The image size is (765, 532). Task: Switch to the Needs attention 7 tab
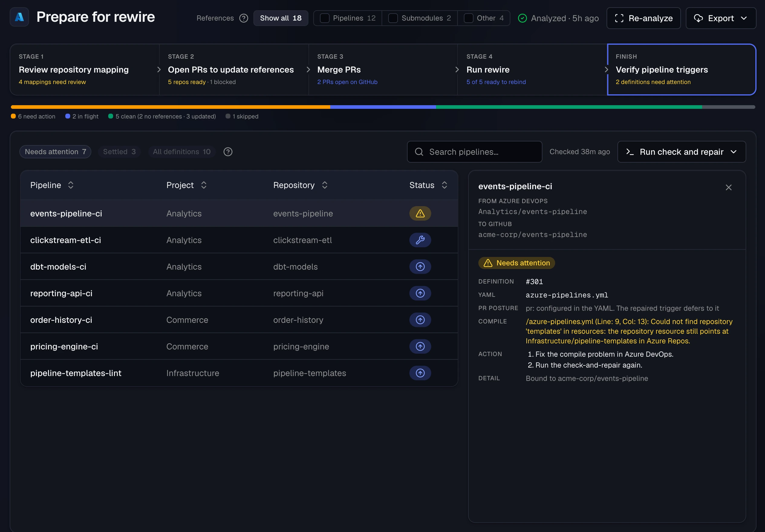tap(55, 151)
